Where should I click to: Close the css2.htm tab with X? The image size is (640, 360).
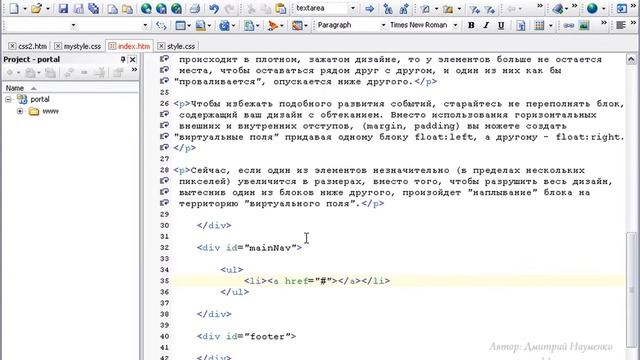click(x=12, y=46)
